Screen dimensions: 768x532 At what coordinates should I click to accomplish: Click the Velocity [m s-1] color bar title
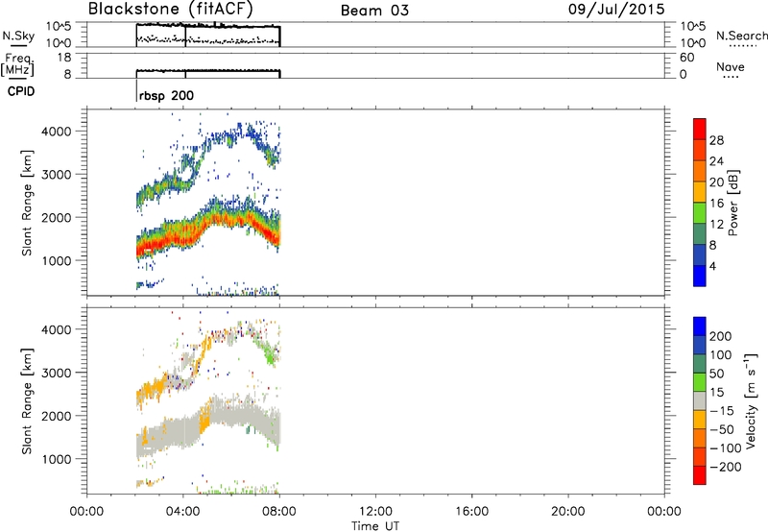coord(751,400)
